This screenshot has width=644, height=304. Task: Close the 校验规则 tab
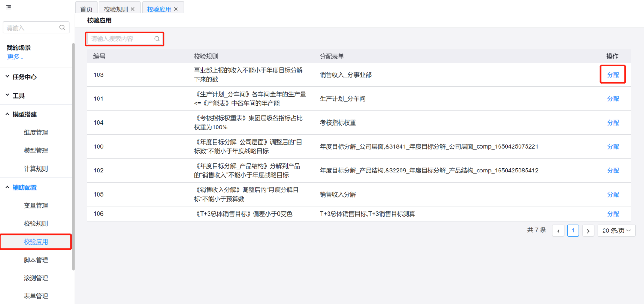(x=133, y=9)
